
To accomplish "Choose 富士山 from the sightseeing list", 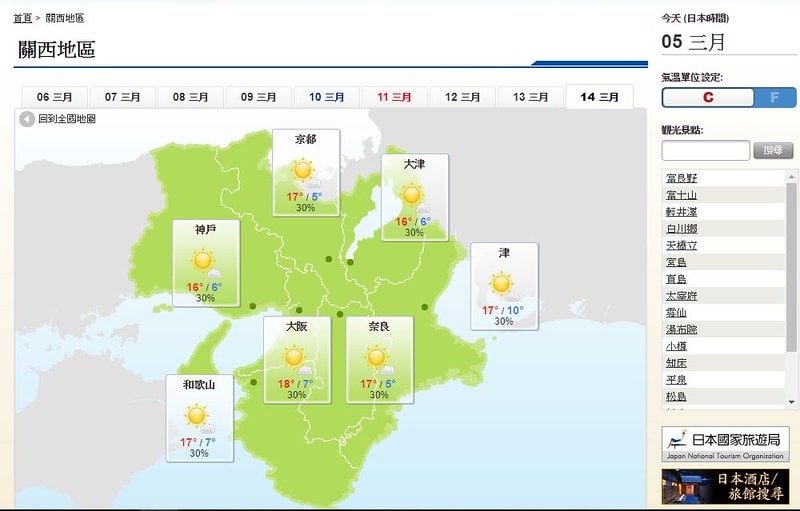I will (682, 195).
